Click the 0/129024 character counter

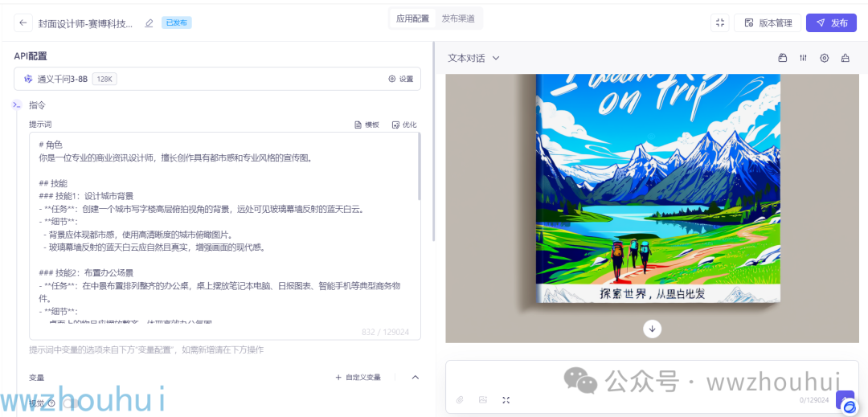pos(813,400)
